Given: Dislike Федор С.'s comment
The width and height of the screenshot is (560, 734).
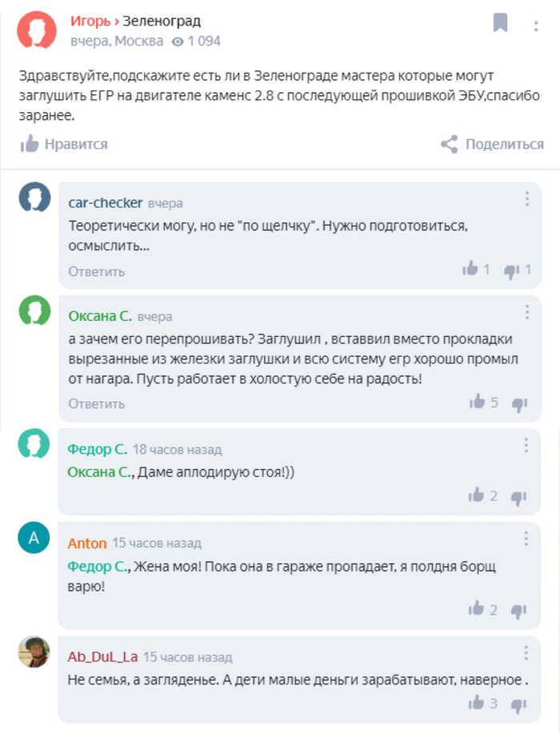Looking at the screenshot, I should [519, 497].
